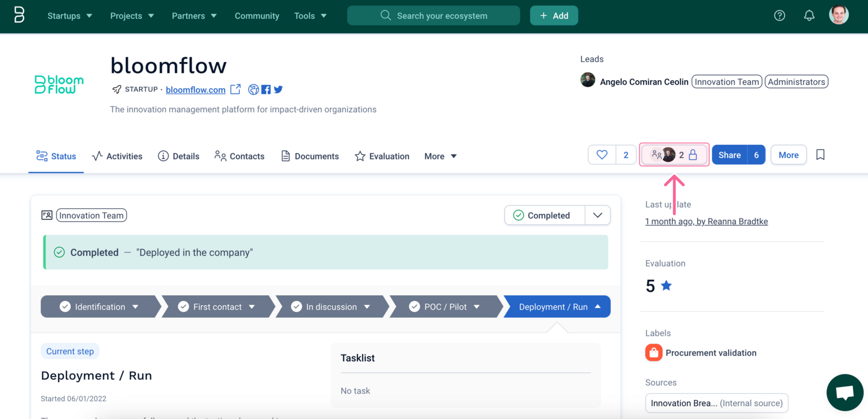The image size is (868, 419).
Task: Open the bloomflow.com link
Action: click(196, 90)
